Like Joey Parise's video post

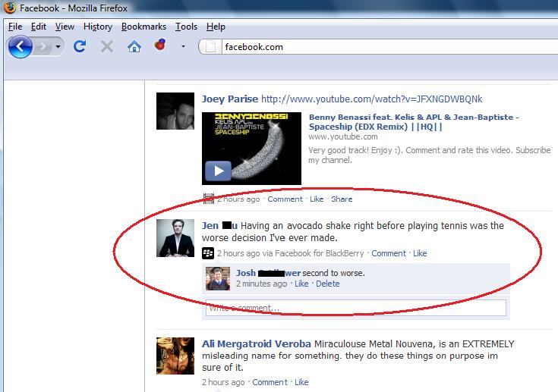317,199
